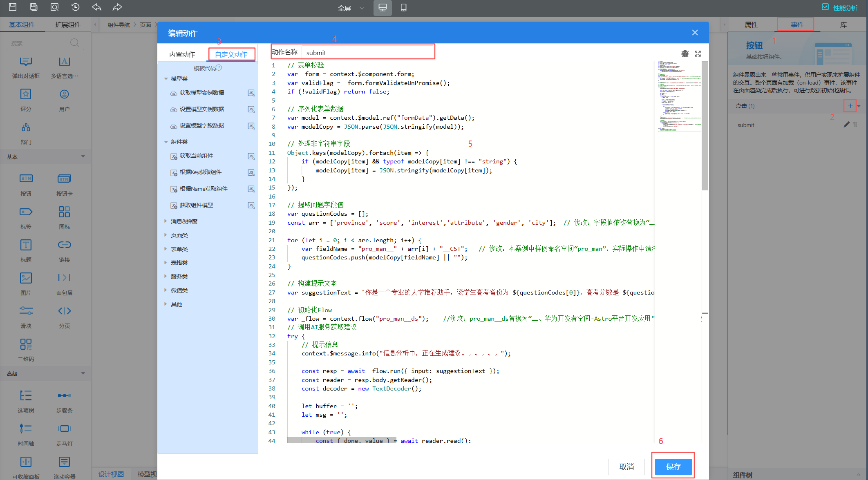Click the 动作名称 input field
Screen dimensions: 868x480
point(367,53)
